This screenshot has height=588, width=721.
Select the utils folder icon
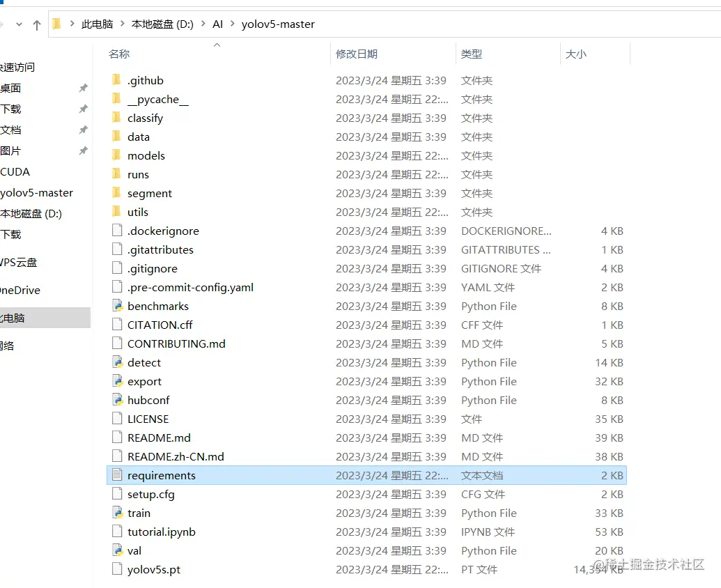pos(117,212)
